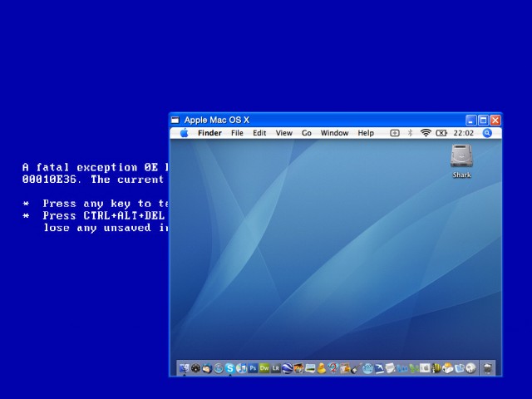Open the Edit menu
Screen dimensions: 532x399
coord(260,133)
